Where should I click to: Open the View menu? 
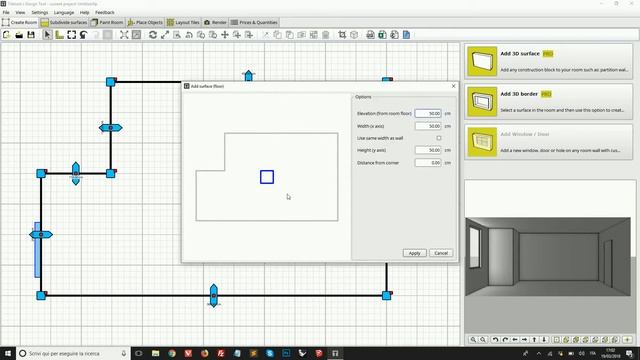pyautogui.click(x=20, y=13)
